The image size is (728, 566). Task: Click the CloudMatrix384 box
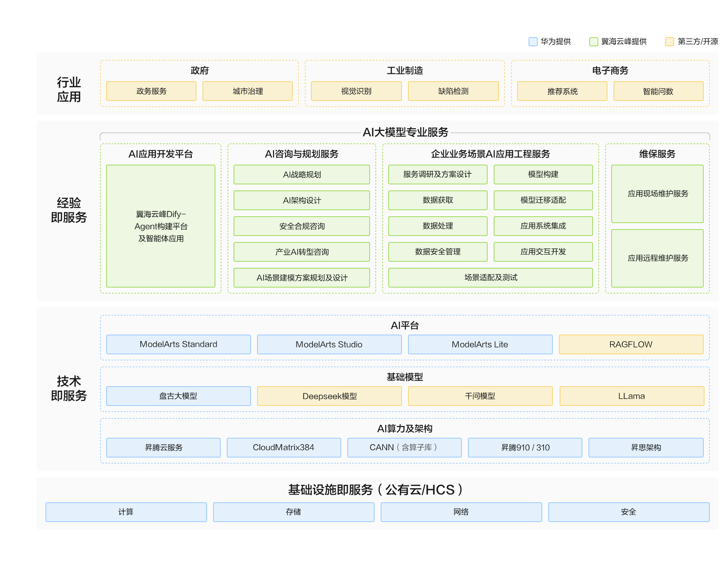pyautogui.click(x=284, y=448)
